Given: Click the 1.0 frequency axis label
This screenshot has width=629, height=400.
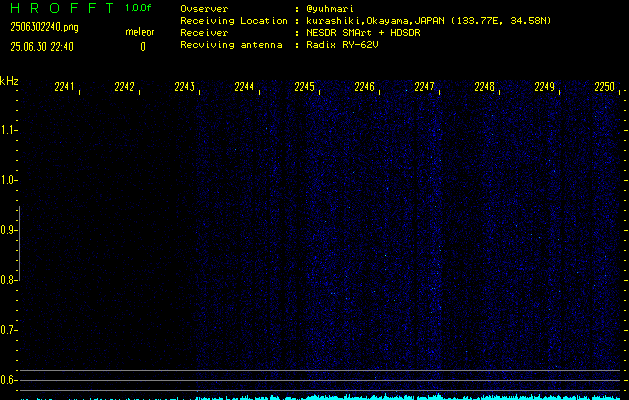Looking at the screenshot, I should click(x=8, y=180).
